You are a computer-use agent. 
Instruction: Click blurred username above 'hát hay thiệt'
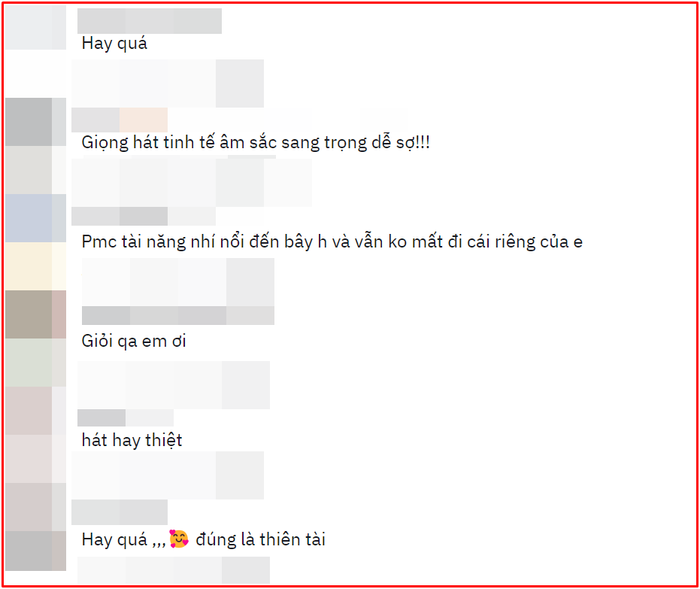pyautogui.click(x=125, y=418)
